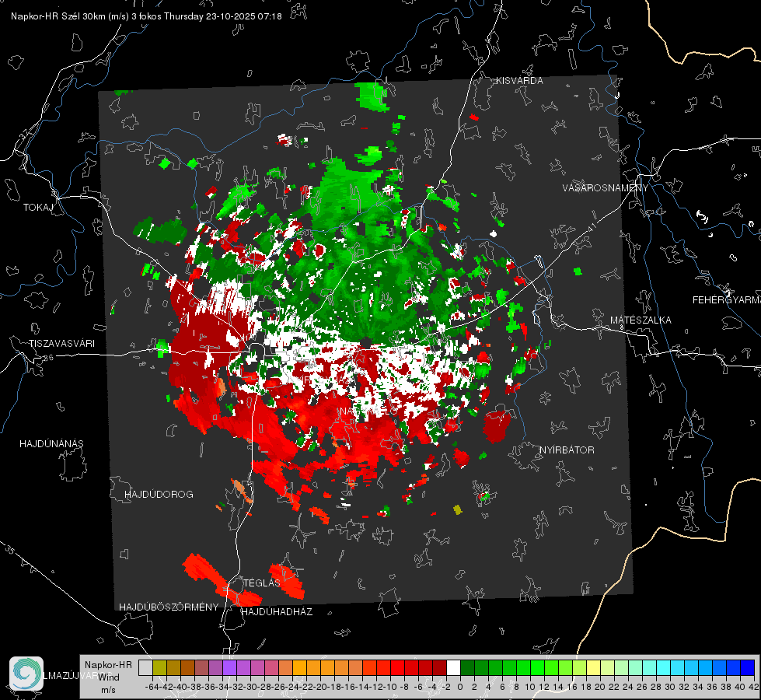The height and width of the screenshot is (700, 761).
Task: Select the white zero-velocity swatch in wind legend
Action: [453, 667]
